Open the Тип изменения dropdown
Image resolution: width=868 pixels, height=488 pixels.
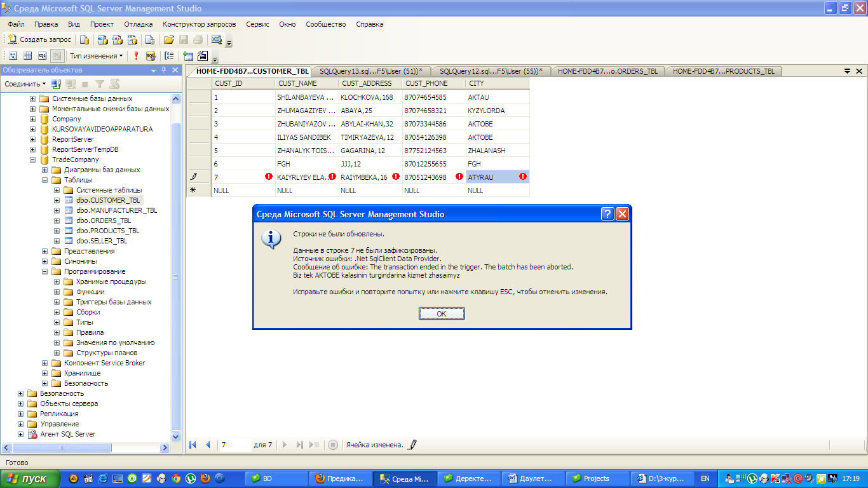click(97, 56)
